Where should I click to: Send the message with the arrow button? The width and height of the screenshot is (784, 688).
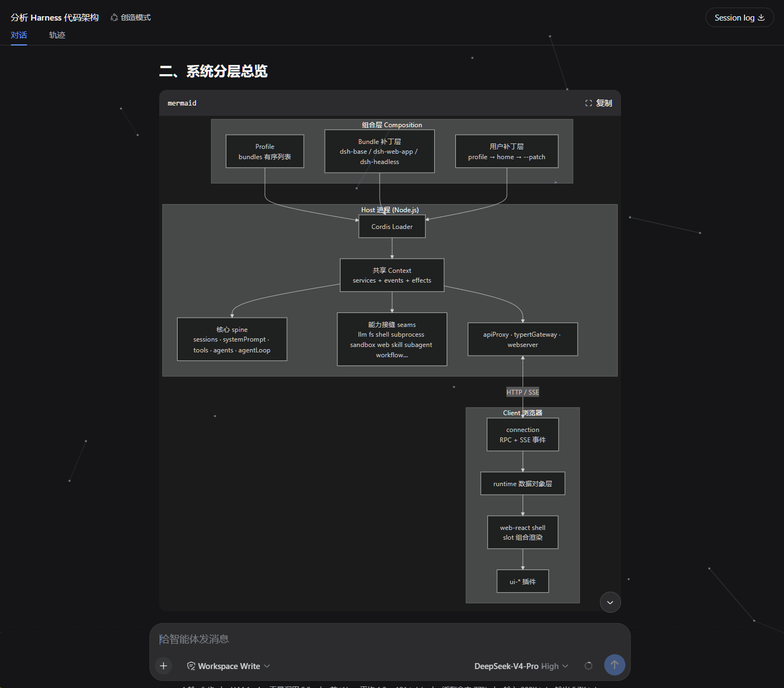point(615,665)
